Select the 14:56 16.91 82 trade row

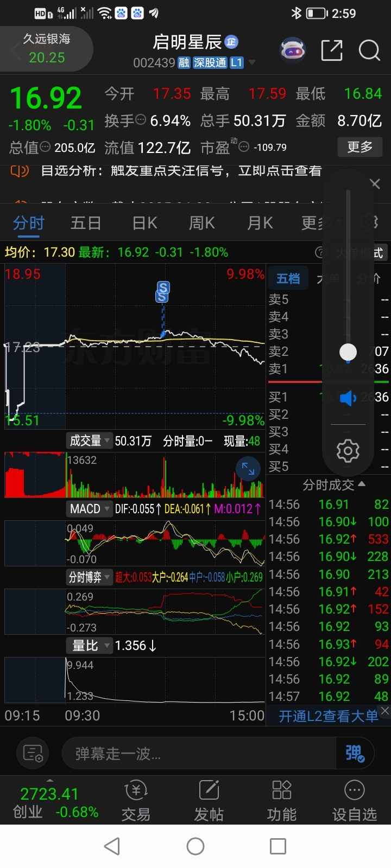click(x=329, y=505)
